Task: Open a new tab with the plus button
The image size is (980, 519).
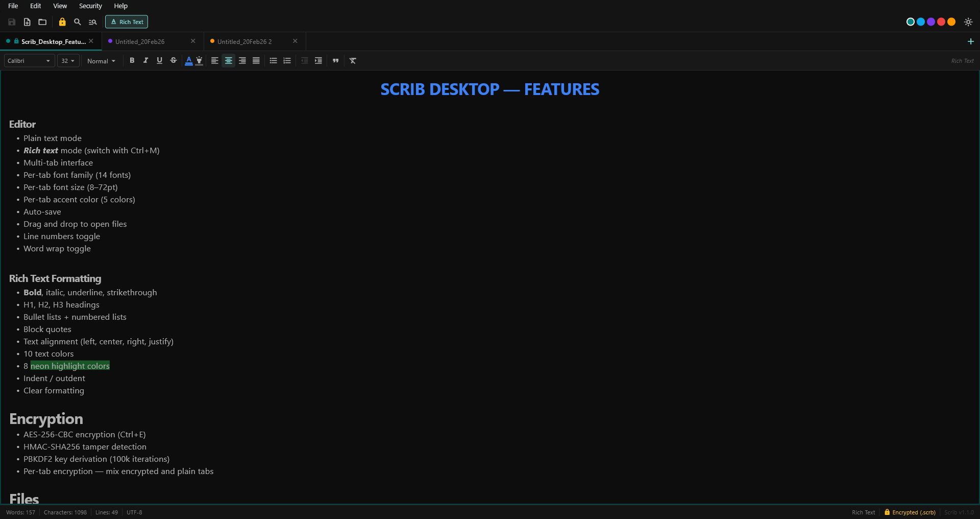Action: tap(971, 41)
